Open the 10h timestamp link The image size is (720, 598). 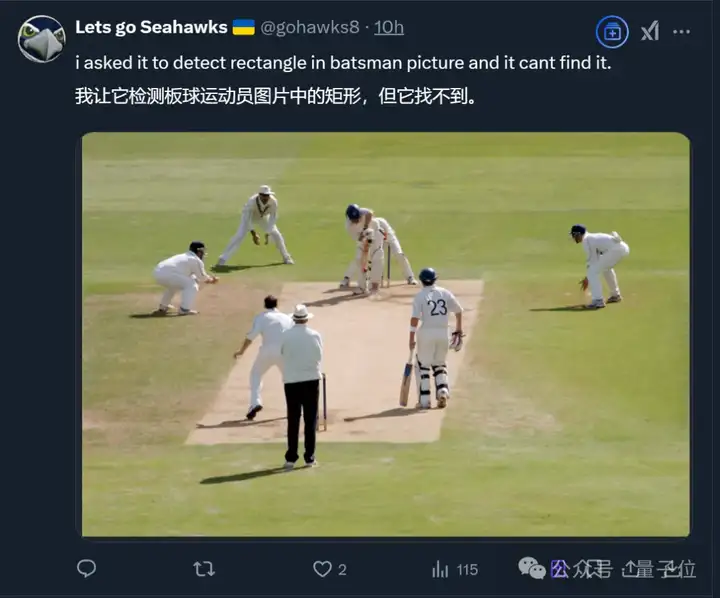point(389,27)
